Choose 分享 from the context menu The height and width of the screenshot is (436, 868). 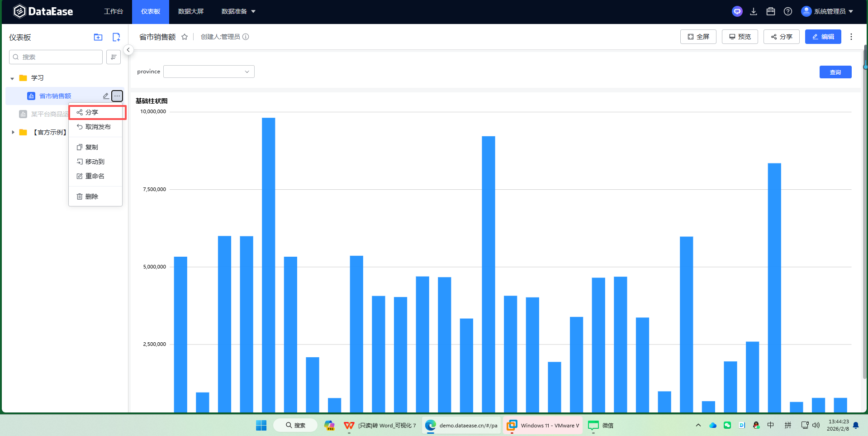[x=95, y=112]
